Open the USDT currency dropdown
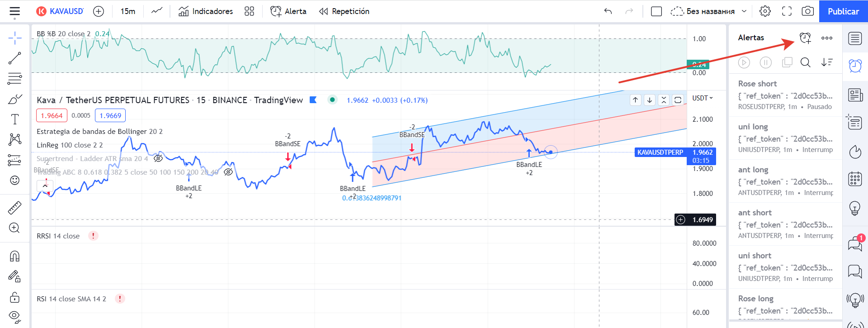The image size is (868, 328). [703, 98]
